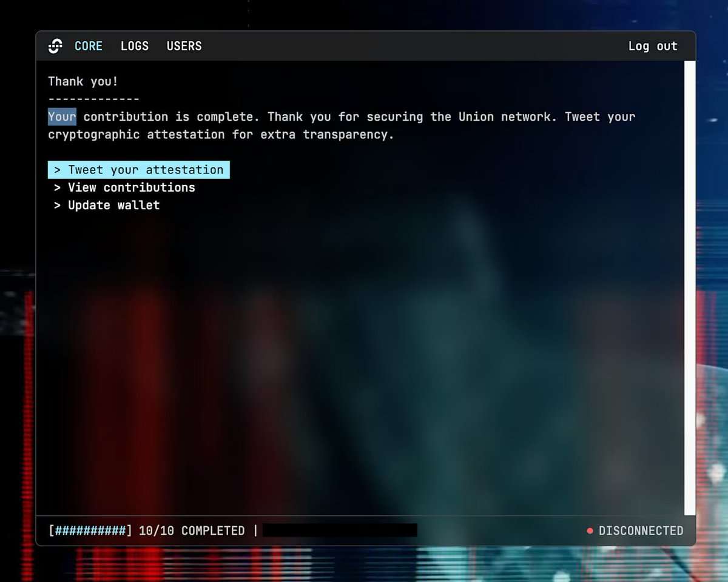Click the 10/10 COMPLETED status text
728x582 pixels.
[192, 530]
